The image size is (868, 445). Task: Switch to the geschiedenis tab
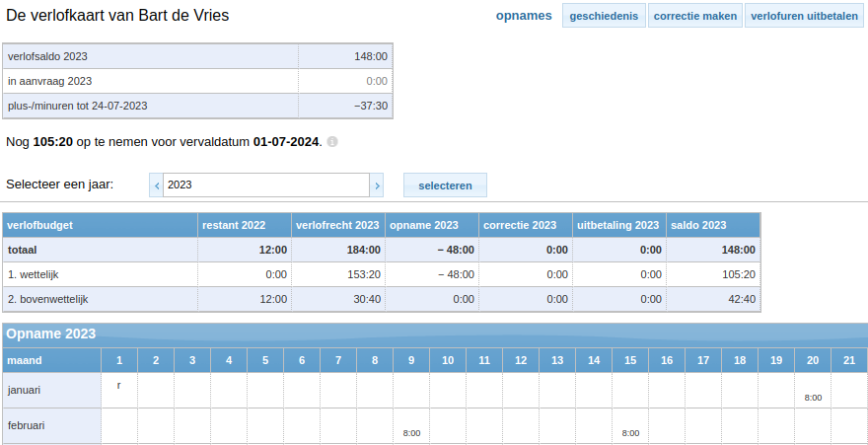click(x=604, y=16)
